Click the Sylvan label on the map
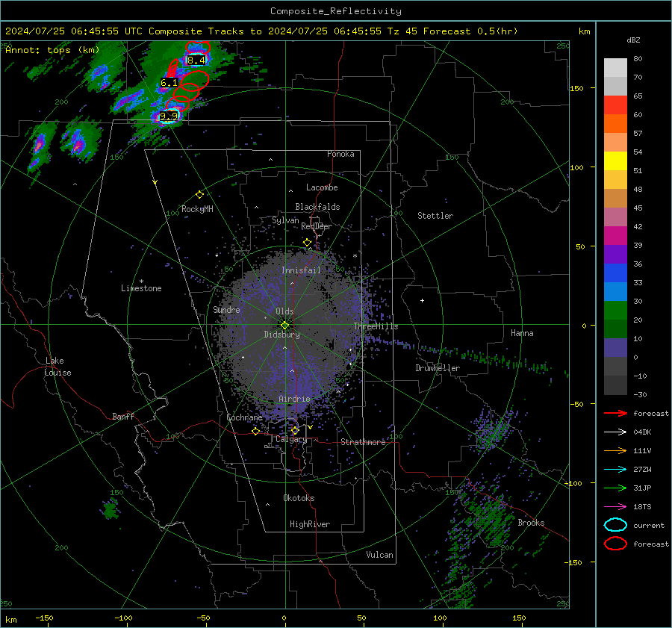This screenshot has width=672, height=628. point(285,220)
